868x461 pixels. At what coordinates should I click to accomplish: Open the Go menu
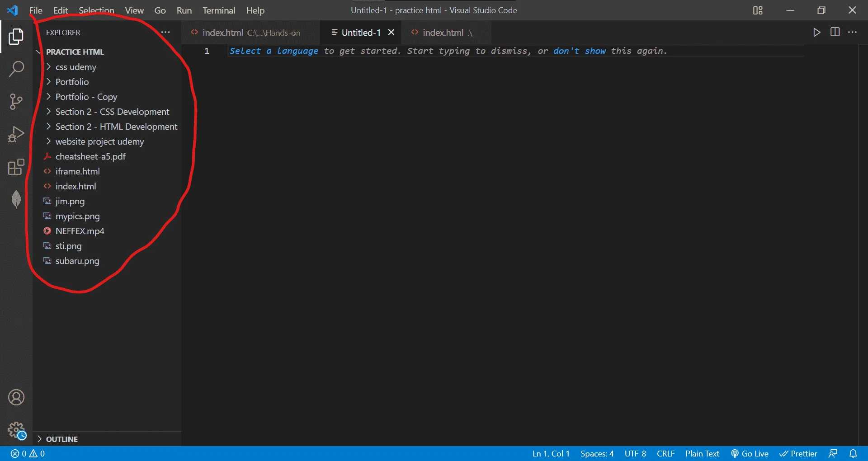click(160, 10)
